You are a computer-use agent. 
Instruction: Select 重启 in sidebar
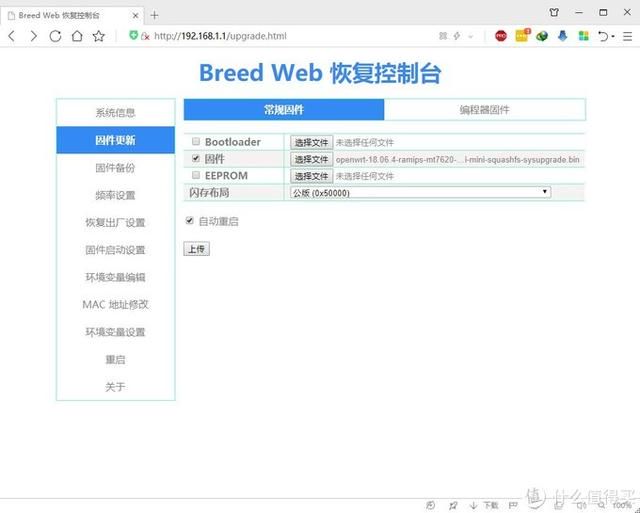tap(116, 360)
